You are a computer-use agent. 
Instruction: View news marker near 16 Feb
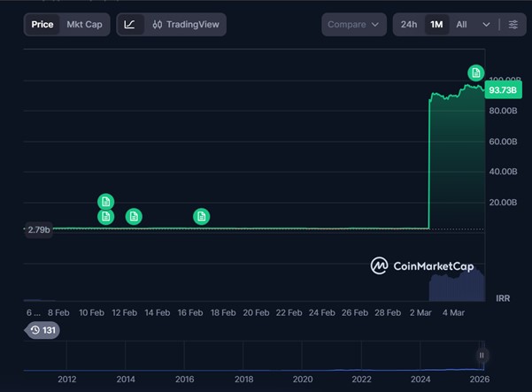pos(202,216)
